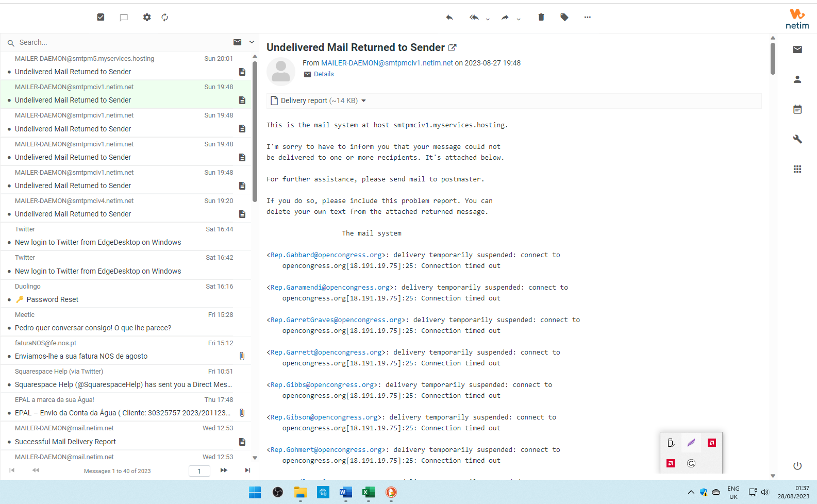The image size is (817, 504).
Task: Go to the next page of messages
Action: click(224, 470)
